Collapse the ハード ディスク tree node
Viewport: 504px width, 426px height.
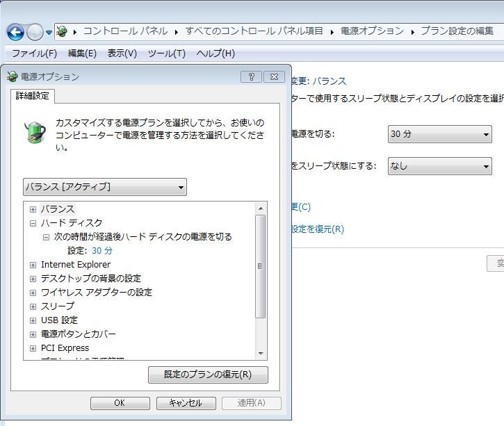(33, 223)
